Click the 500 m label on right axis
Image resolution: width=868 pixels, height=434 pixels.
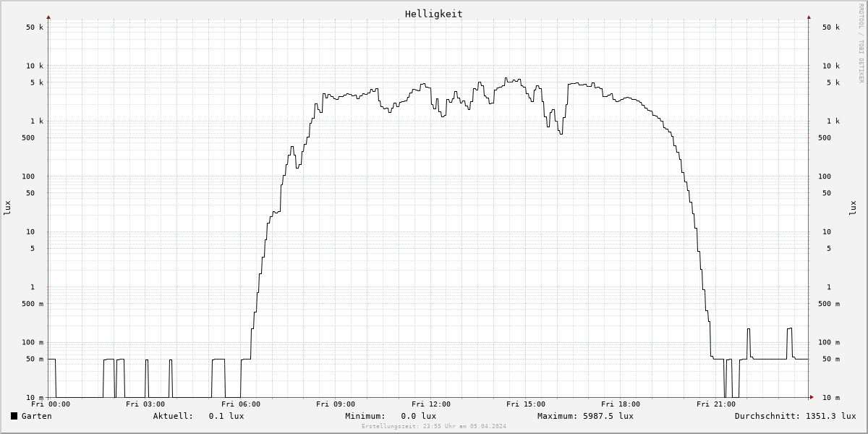point(829,304)
